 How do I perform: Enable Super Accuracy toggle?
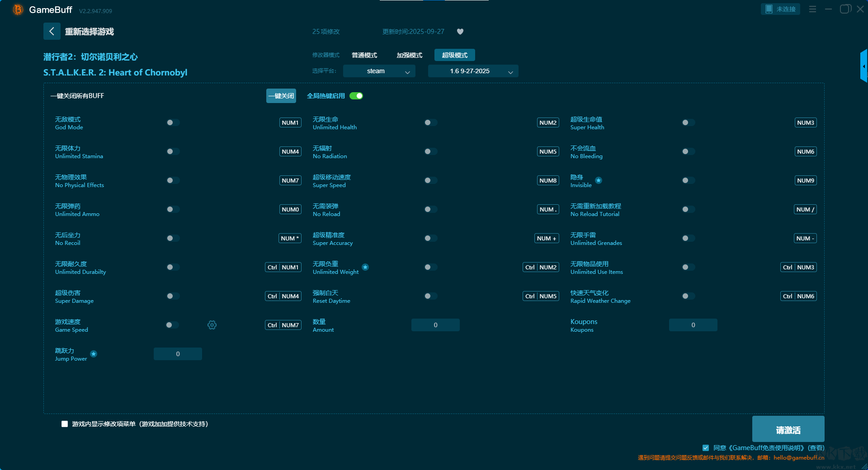(430, 238)
